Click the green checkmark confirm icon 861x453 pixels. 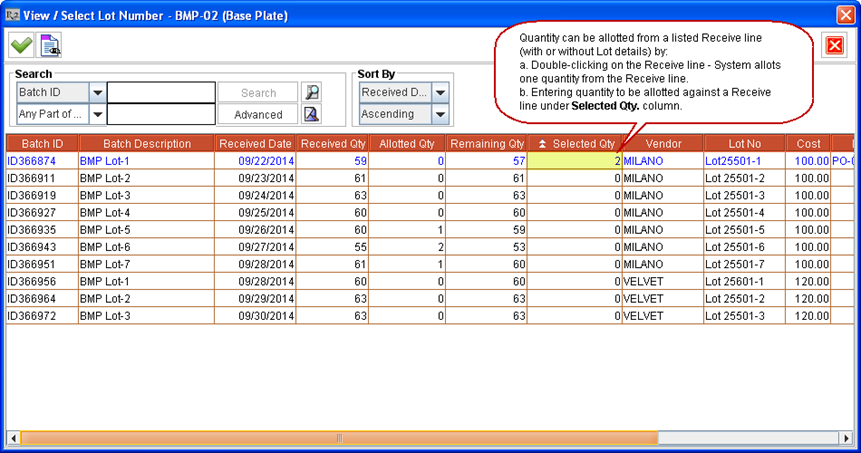pyautogui.click(x=21, y=44)
